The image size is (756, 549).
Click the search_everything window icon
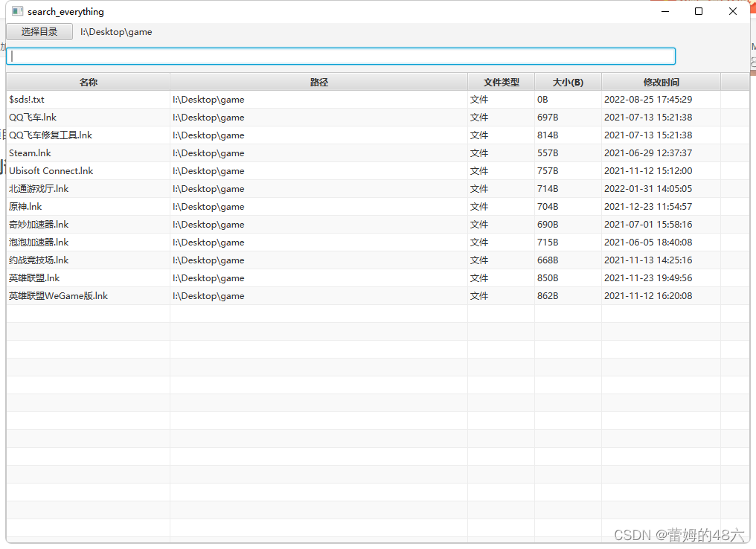click(17, 11)
